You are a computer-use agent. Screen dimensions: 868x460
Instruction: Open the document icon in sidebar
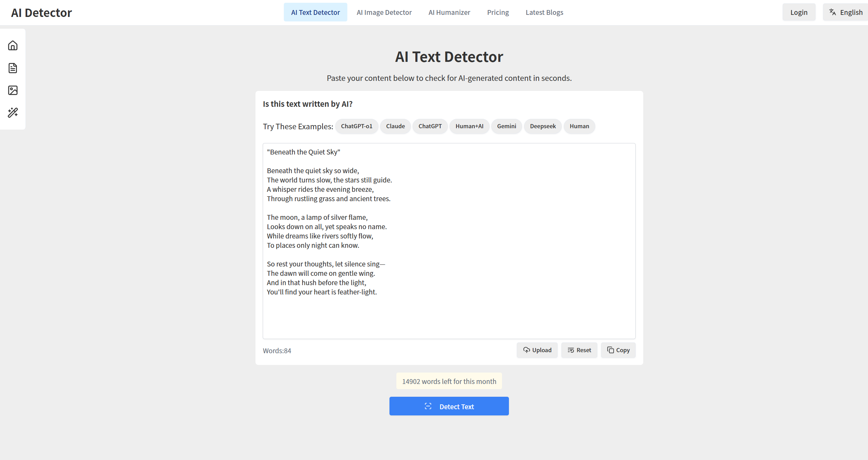coord(13,68)
